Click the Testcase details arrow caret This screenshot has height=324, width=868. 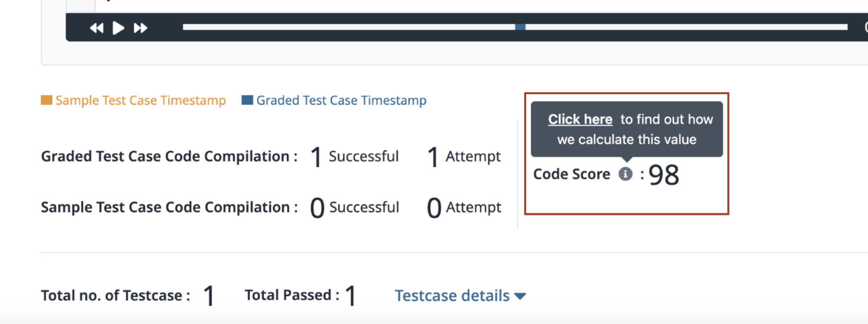click(520, 296)
